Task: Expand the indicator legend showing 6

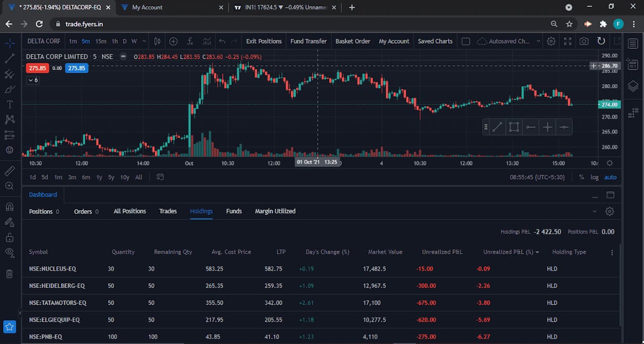Action: pyautogui.click(x=33, y=80)
